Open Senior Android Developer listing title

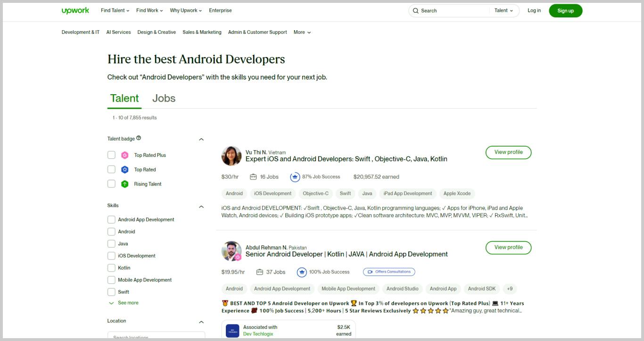pos(347,254)
